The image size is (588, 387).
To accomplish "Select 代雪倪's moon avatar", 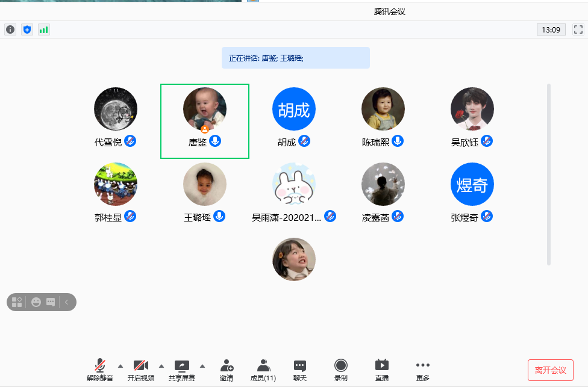I will pos(116,109).
